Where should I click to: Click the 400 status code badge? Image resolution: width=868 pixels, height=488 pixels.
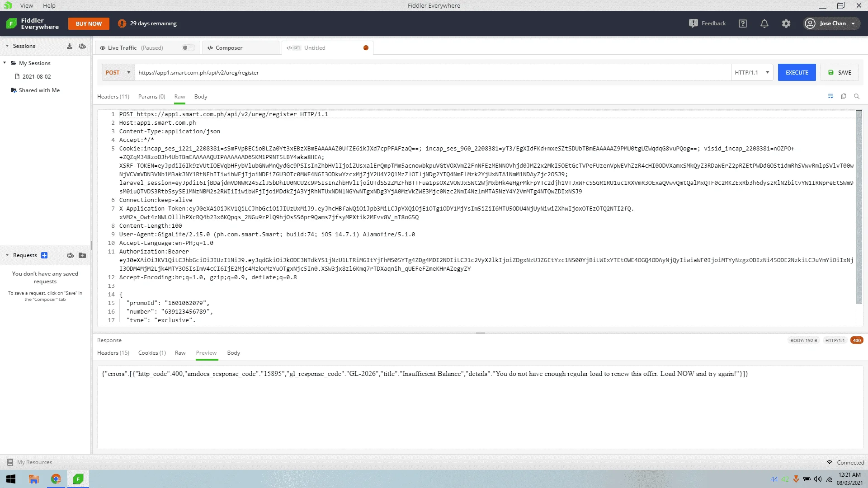(857, 340)
